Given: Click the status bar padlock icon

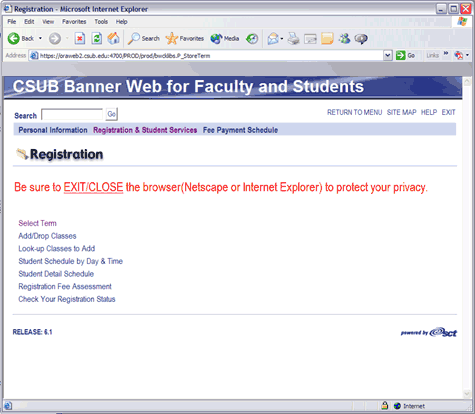Looking at the screenshot, I should coord(385,406).
